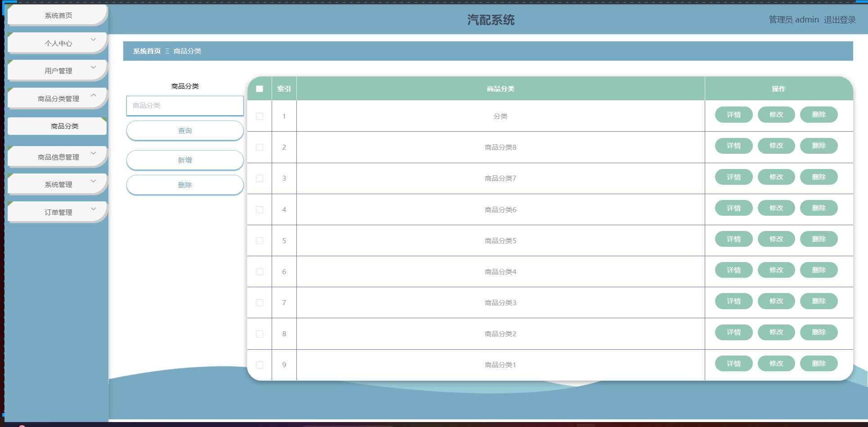The width and height of the screenshot is (868, 427).
Task: View 详情 for 商品分类8
Action: [734, 146]
